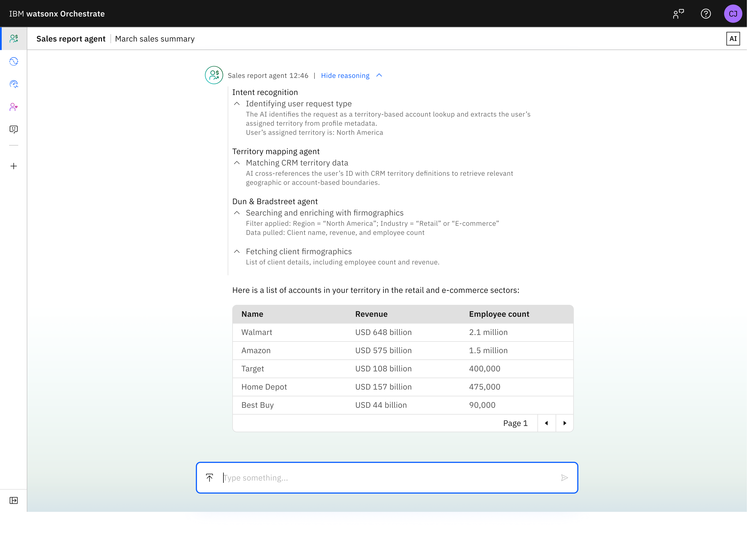Collapse Searching and enriching with firmographics
756x534 pixels.
tap(237, 213)
